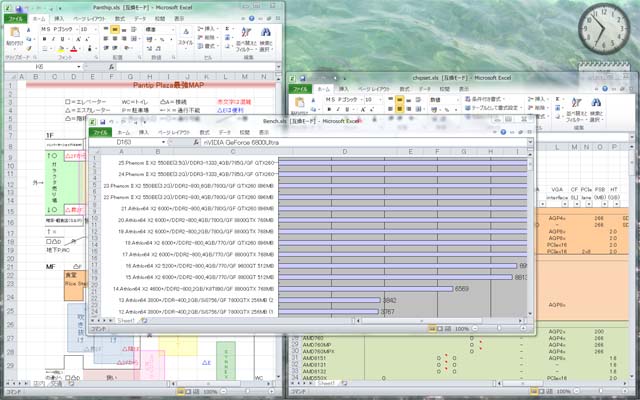Viewport: 640px width, 400px height.
Task: Open the font name dropdown in the Pantip ribbon
Action: [x=76, y=29]
